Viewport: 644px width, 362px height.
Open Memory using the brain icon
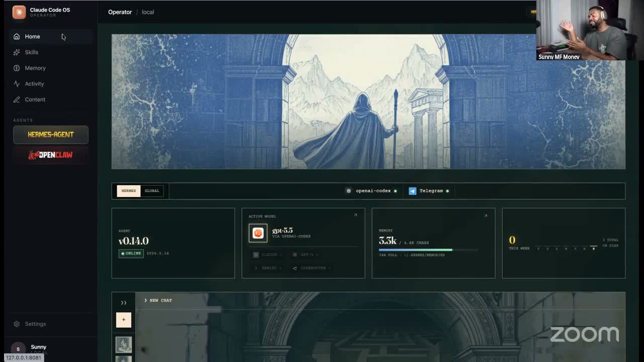click(x=17, y=68)
